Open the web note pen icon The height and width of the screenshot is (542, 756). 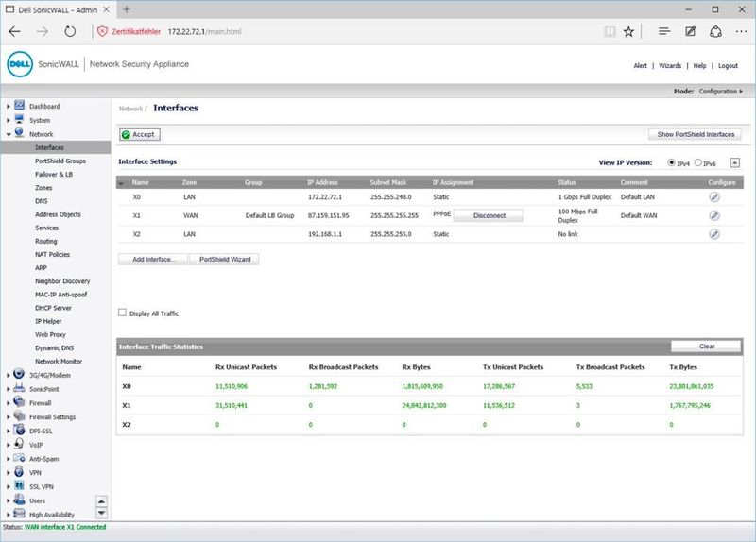(x=691, y=31)
